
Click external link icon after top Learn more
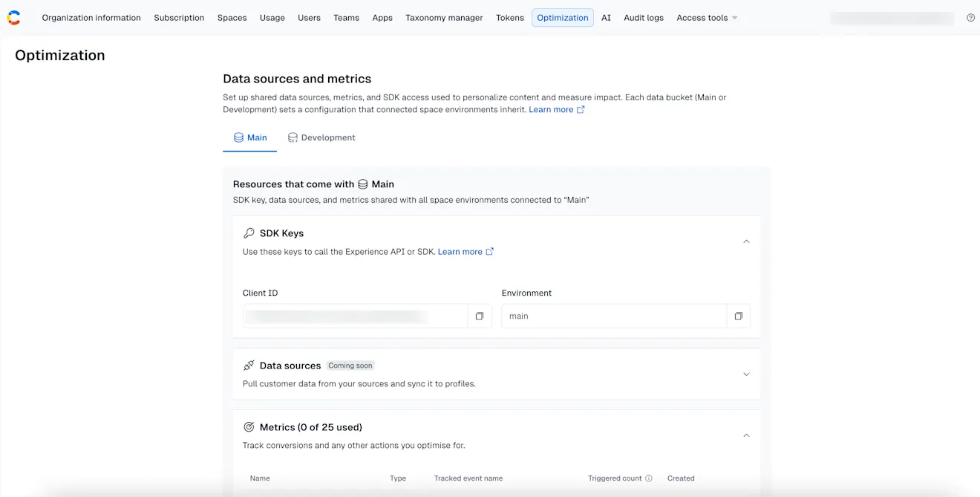(x=581, y=109)
